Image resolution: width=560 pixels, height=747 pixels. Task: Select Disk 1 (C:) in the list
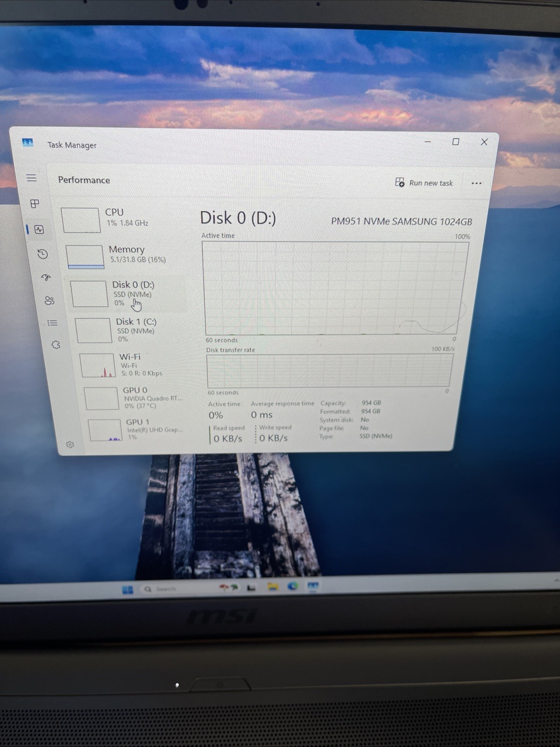point(131,330)
